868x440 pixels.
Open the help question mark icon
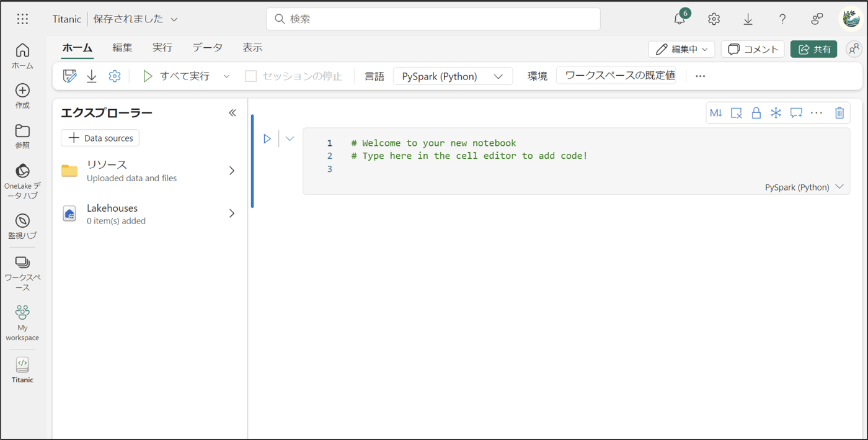[782, 19]
